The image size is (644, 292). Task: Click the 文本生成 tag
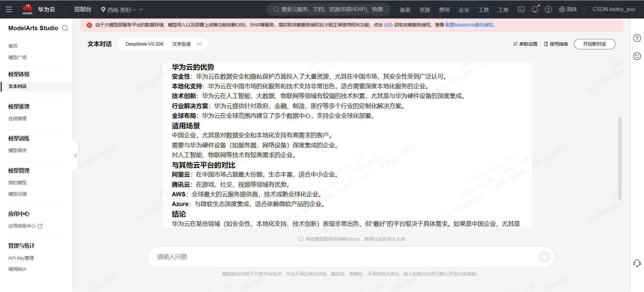[x=181, y=44]
